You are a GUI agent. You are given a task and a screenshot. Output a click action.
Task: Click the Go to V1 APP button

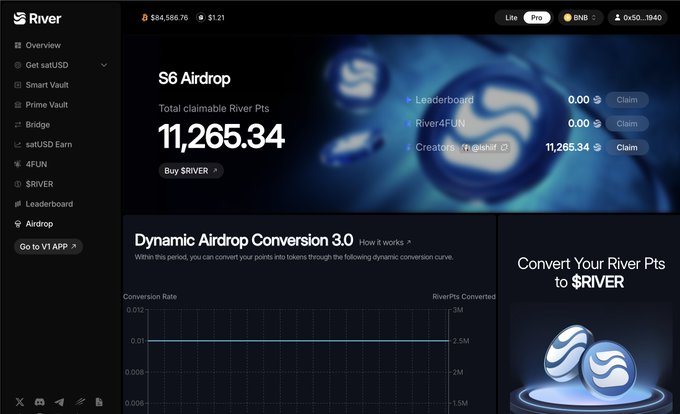click(48, 247)
